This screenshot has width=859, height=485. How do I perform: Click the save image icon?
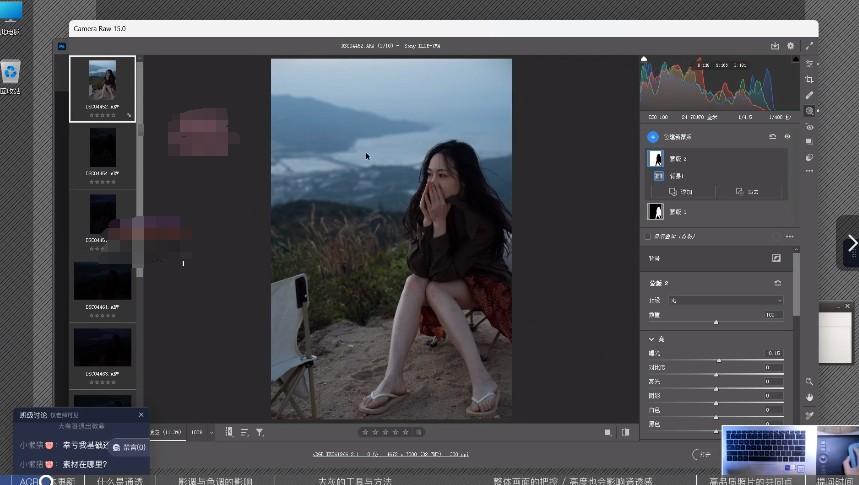(x=774, y=46)
